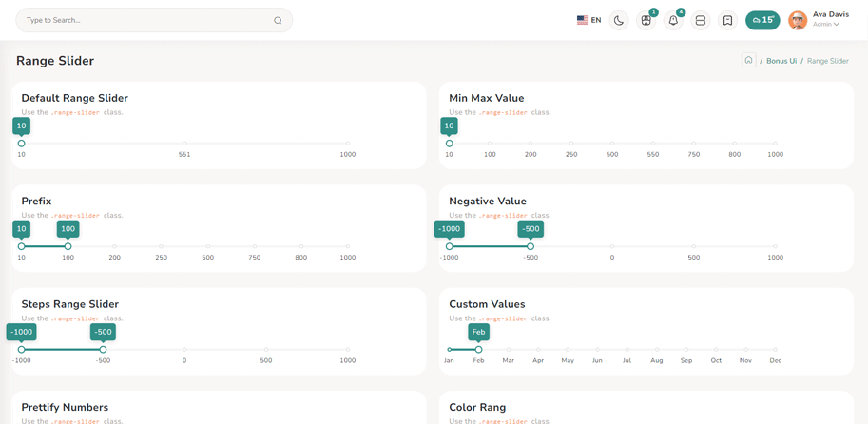This screenshot has width=868, height=424.
Task: Click the US flag language icon
Action: 582,20
